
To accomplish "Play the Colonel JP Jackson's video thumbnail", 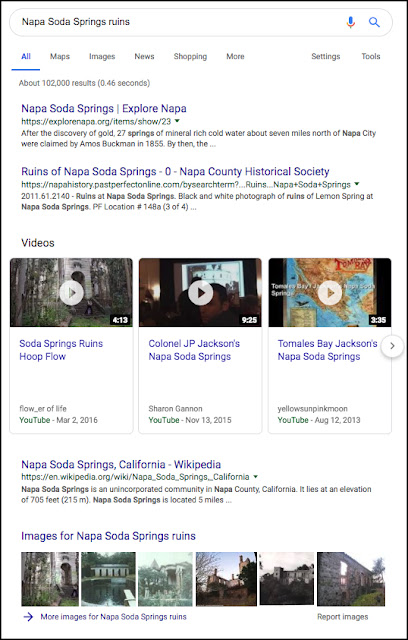I will pos(200,292).
